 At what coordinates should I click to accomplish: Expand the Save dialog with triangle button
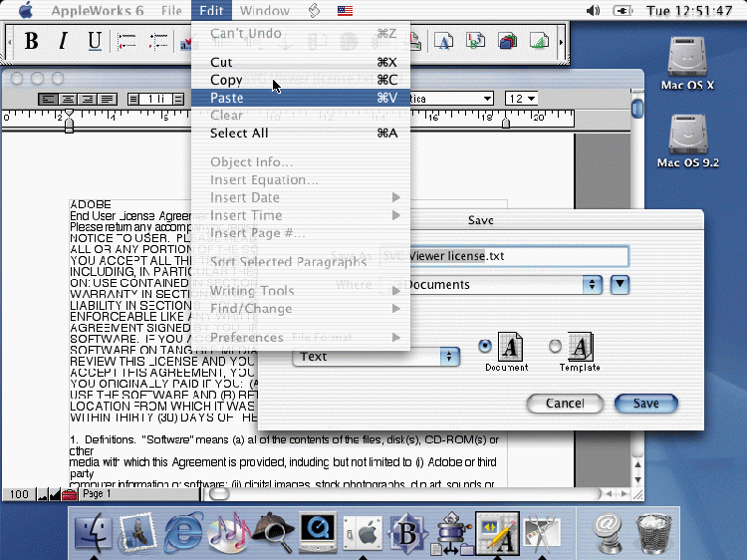(x=620, y=285)
